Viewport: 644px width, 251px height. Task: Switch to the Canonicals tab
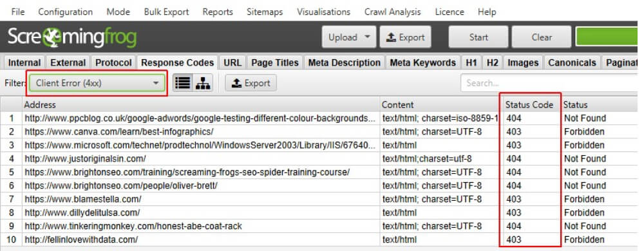click(572, 63)
